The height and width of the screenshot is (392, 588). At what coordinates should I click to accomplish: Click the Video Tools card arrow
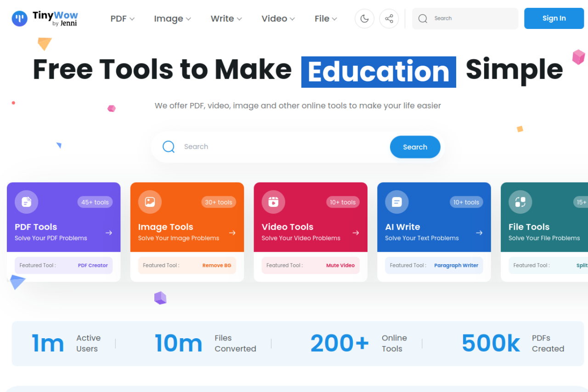[356, 233]
